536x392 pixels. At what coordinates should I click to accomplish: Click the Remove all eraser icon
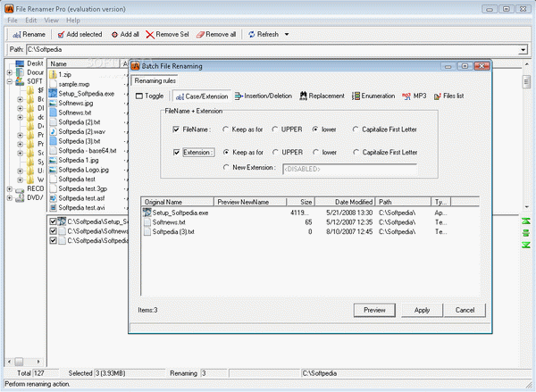[200, 35]
